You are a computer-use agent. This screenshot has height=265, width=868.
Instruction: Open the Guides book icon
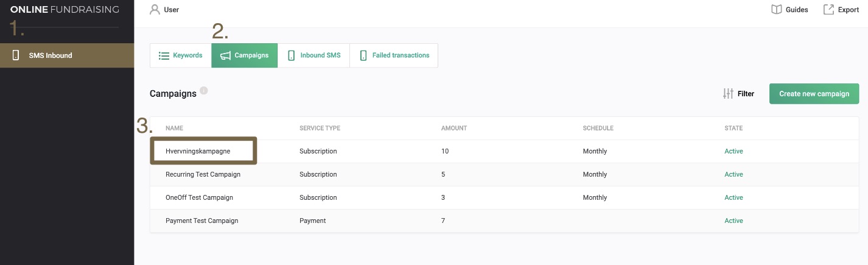(x=776, y=9)
